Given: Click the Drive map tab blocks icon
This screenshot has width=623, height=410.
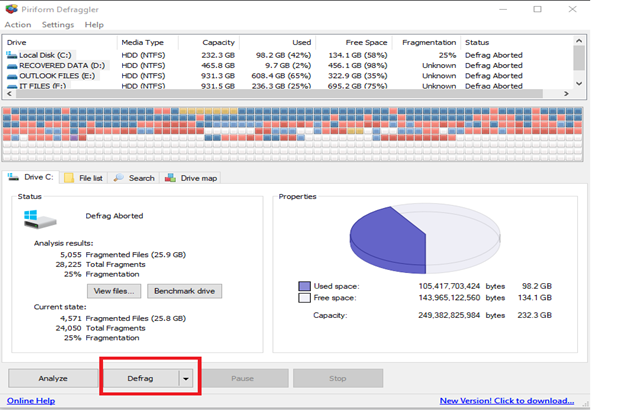Looking at the screenshot, I should pyautogui.click(x=170, y=178).
